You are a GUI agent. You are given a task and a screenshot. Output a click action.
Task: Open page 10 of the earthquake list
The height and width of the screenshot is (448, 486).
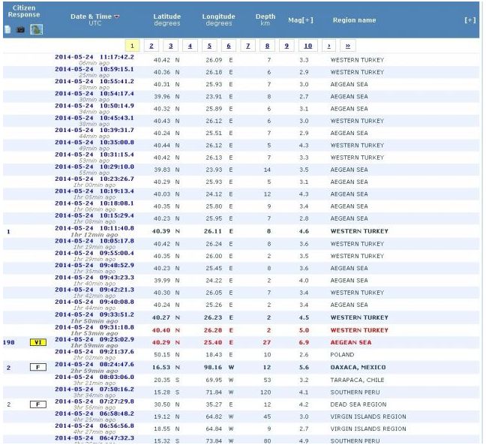[307, 46]
